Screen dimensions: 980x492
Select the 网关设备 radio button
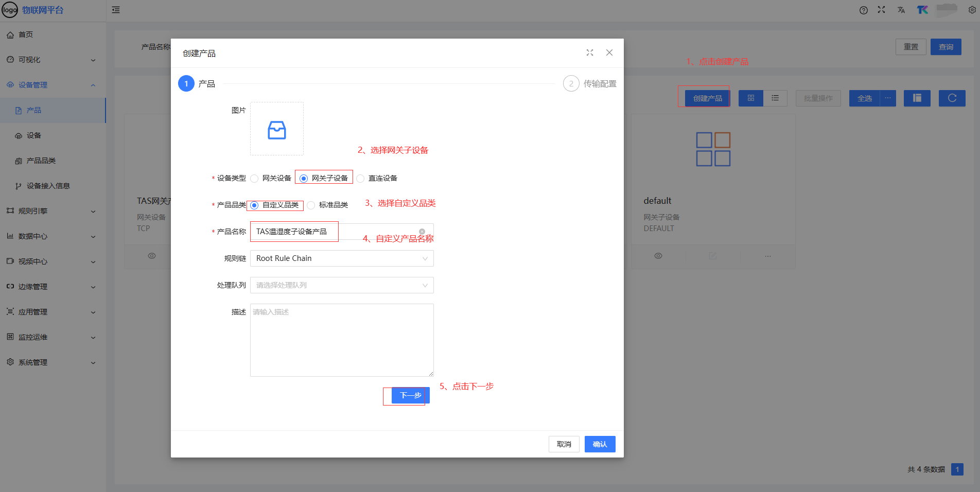pos(255,179)
